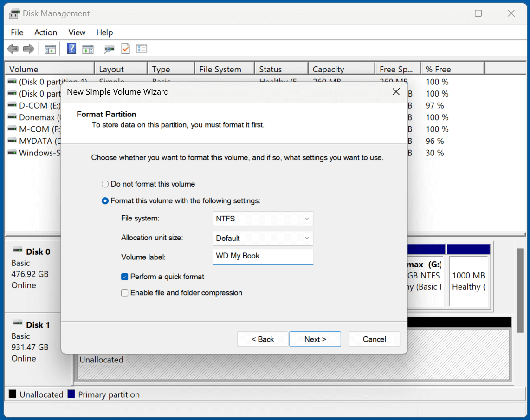Click the Disk 1 drive icon
Viewport: 530px width, 420px height.
[x=19, y=324]
